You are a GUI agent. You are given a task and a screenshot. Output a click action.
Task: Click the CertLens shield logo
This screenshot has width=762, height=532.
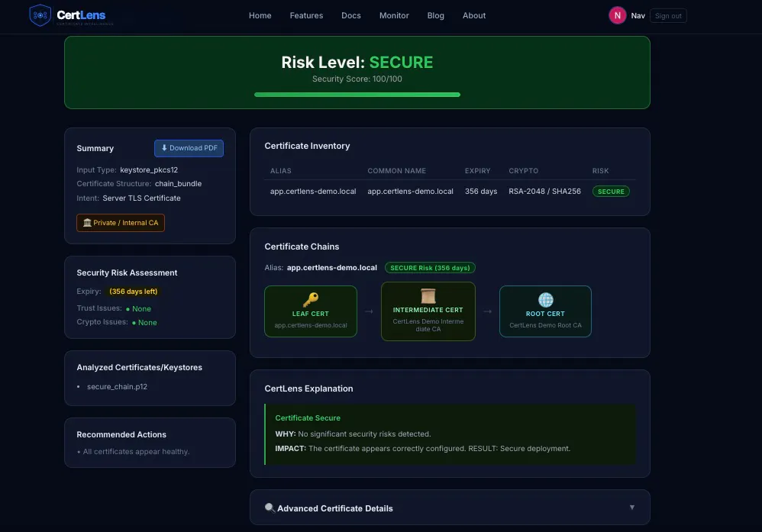pyautogui.click(x=40, y=15)
